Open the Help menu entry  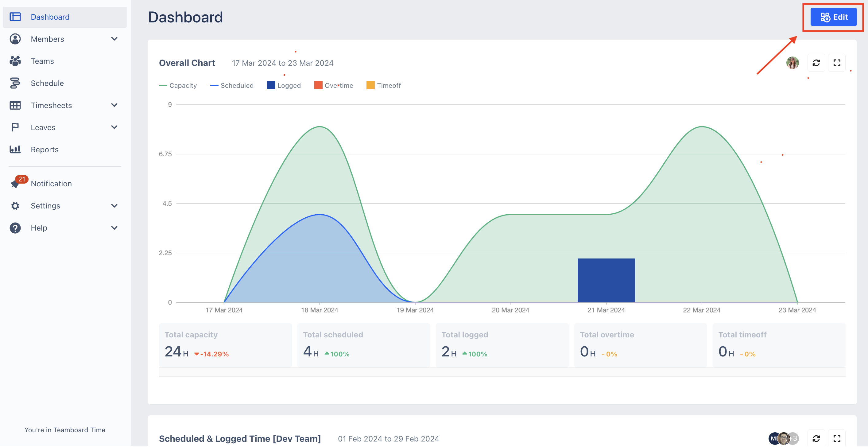(x=39, y=228)
